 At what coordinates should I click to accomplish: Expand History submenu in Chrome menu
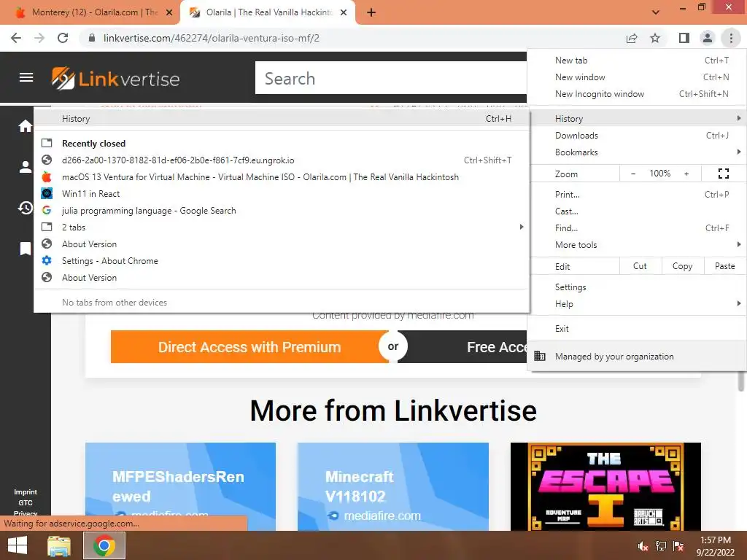coord(637,119)
